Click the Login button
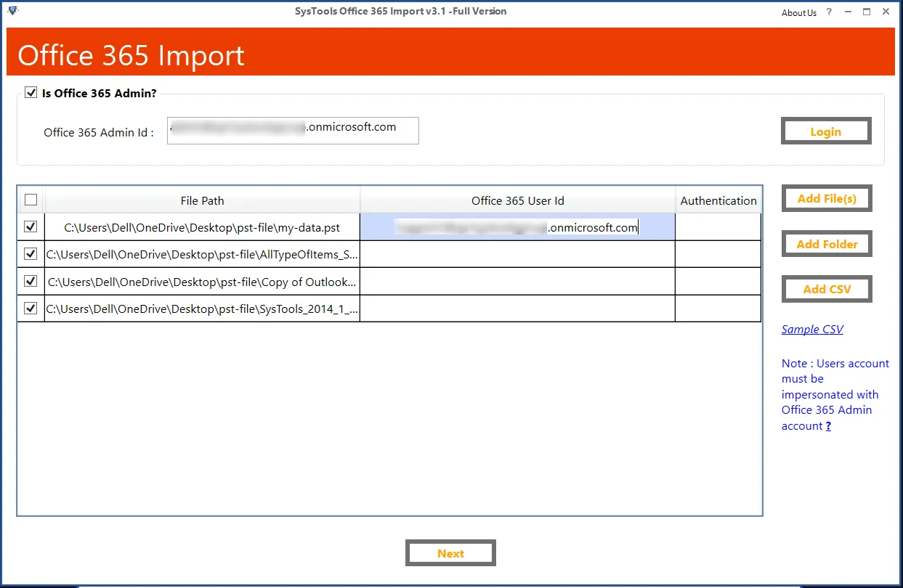This screenshot has height=588, width=903. [826, 131]
